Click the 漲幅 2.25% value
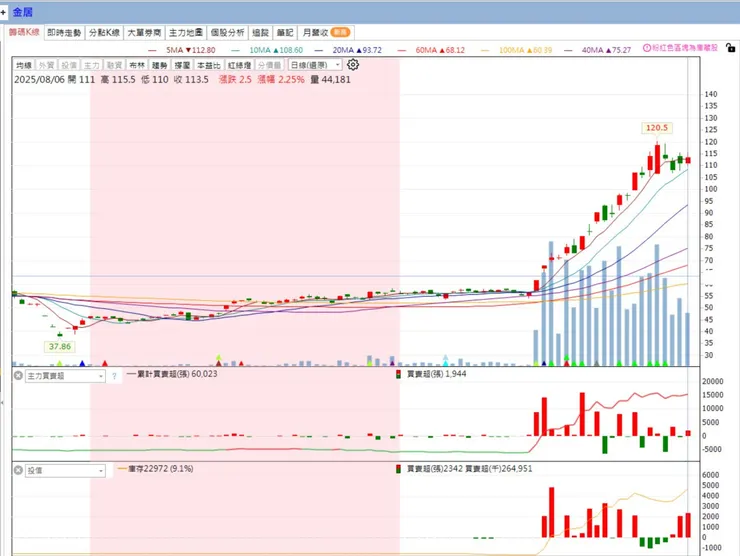The width and height of the screenshot is (740, 556). point(281,80)
